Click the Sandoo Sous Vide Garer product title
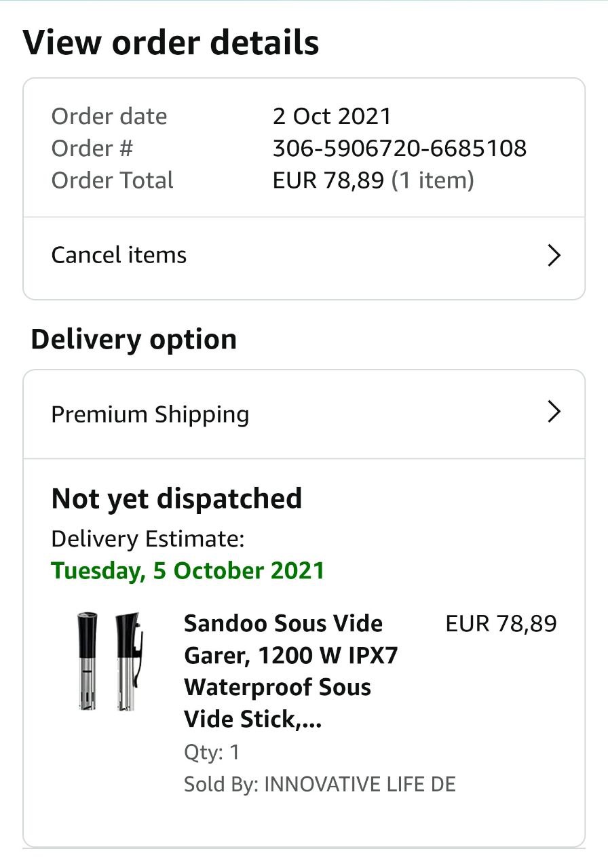Viewport: 608px width, 868px height. [x=290, y=671]
